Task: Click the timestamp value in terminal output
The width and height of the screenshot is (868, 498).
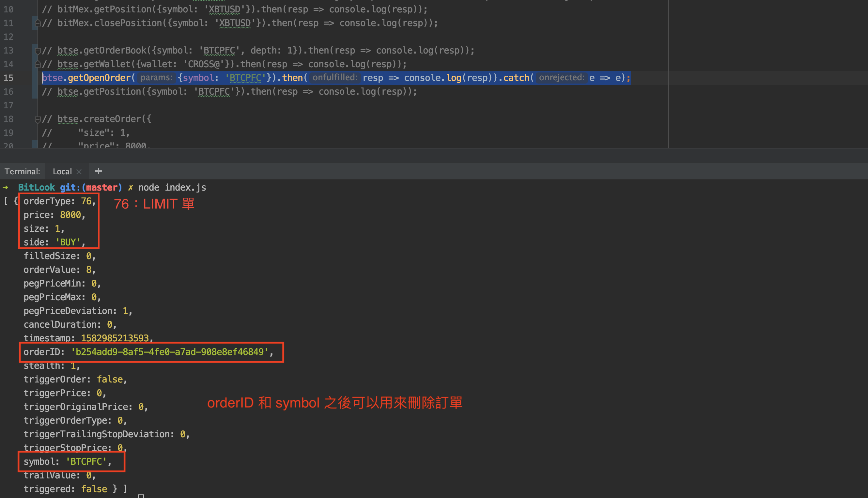Action: [115, 338]
